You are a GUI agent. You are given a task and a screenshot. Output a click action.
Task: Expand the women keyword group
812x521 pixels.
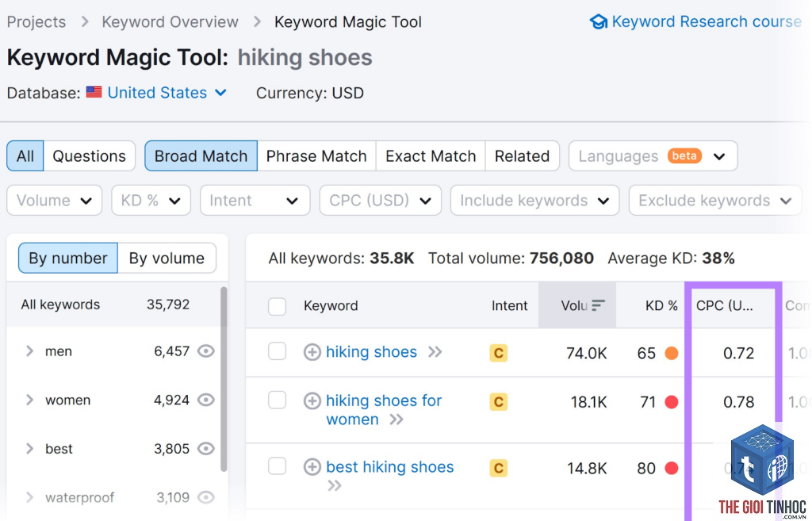(x=29, y=400)
